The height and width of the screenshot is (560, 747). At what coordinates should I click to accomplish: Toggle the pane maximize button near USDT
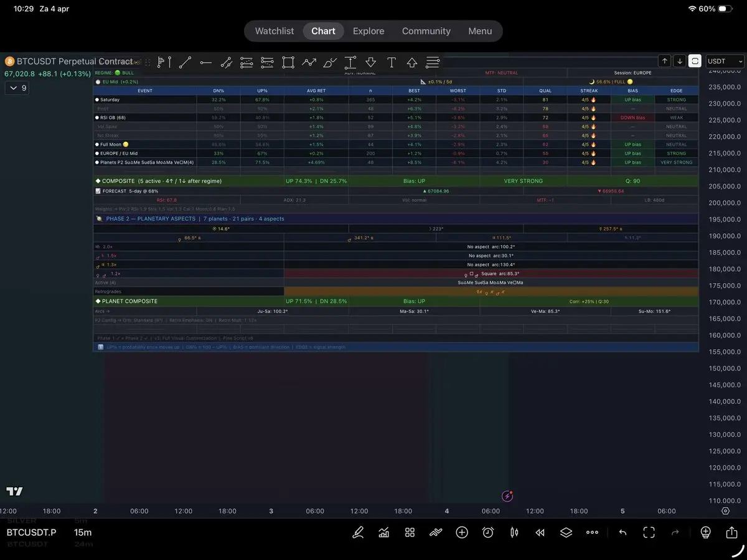695,61
